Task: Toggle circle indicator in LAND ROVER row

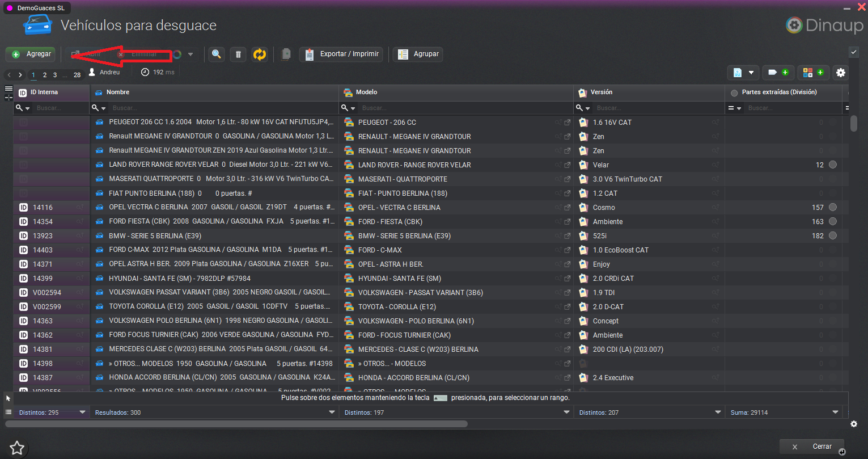Action: pos(832,165)
